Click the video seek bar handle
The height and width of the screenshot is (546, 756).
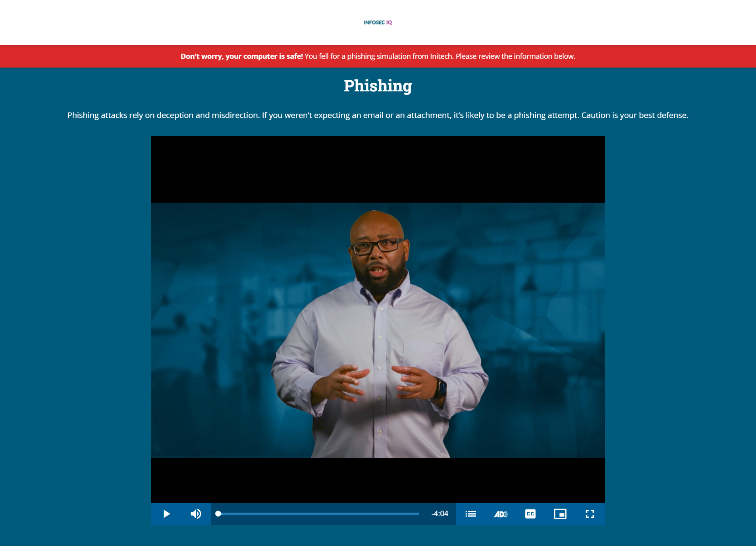coord(218,514)
